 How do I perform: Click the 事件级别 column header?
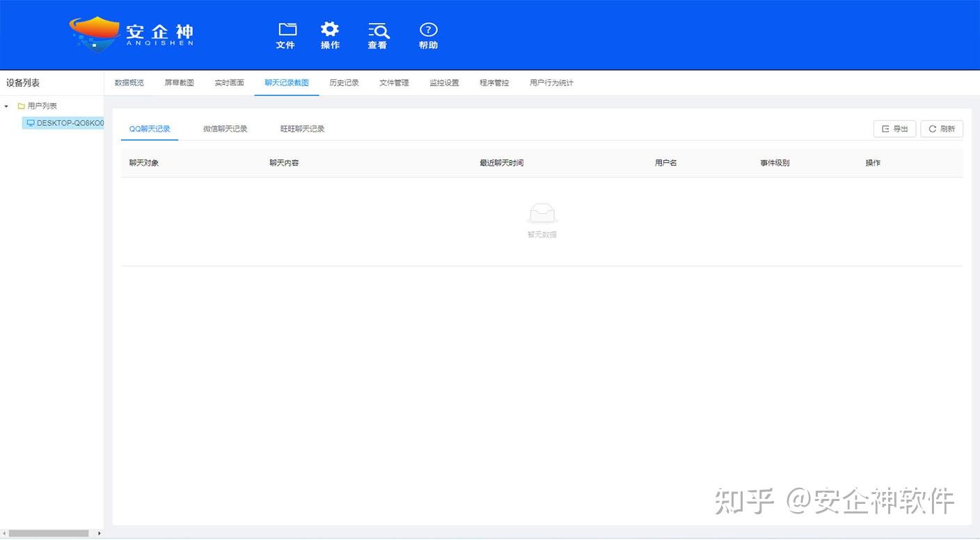(x=775, y=163)
